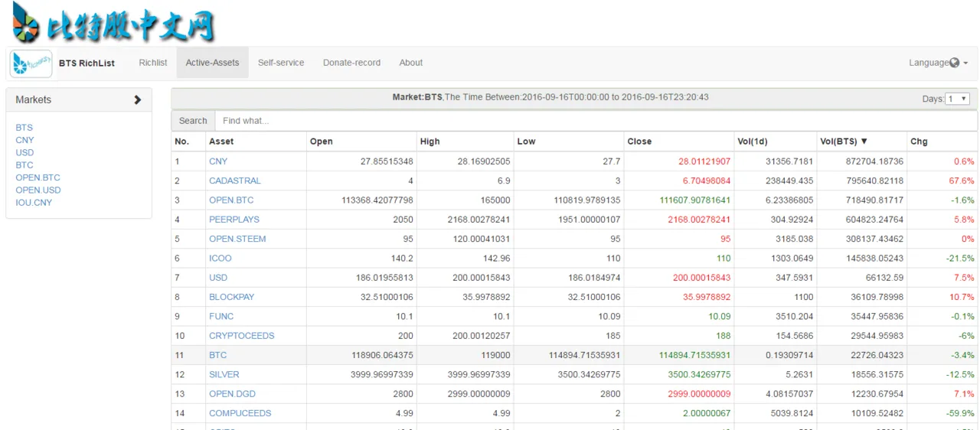Open OPEN.DGD asset link
This screenshot has width=980, height=430.
click(x=232, y=394)
